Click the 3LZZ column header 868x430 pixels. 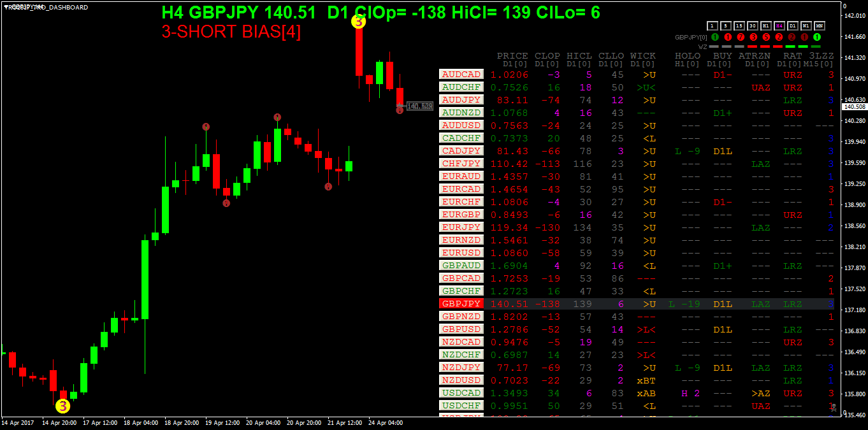point(821,56)
